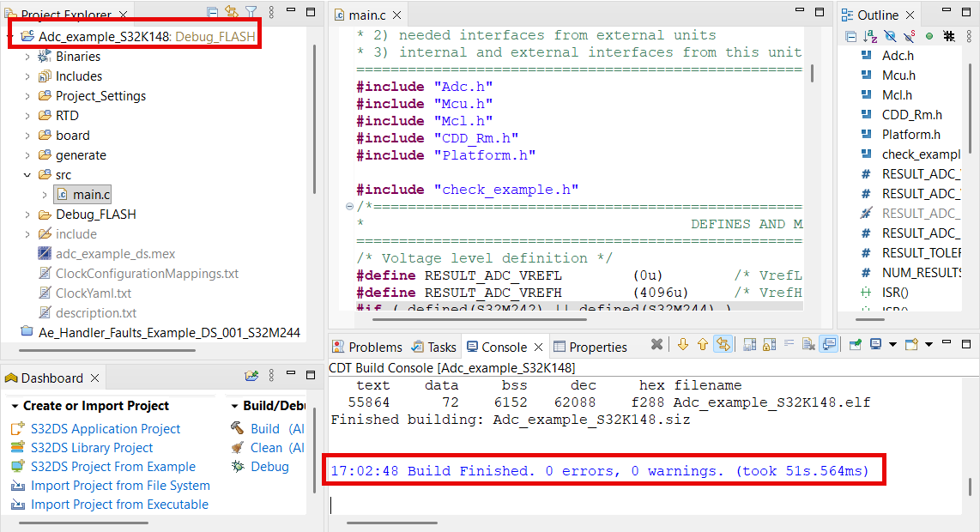Click the Filter icon in Project Explorer
The width and height of the screenshot is (980, 532).
[x=251, y=11]
